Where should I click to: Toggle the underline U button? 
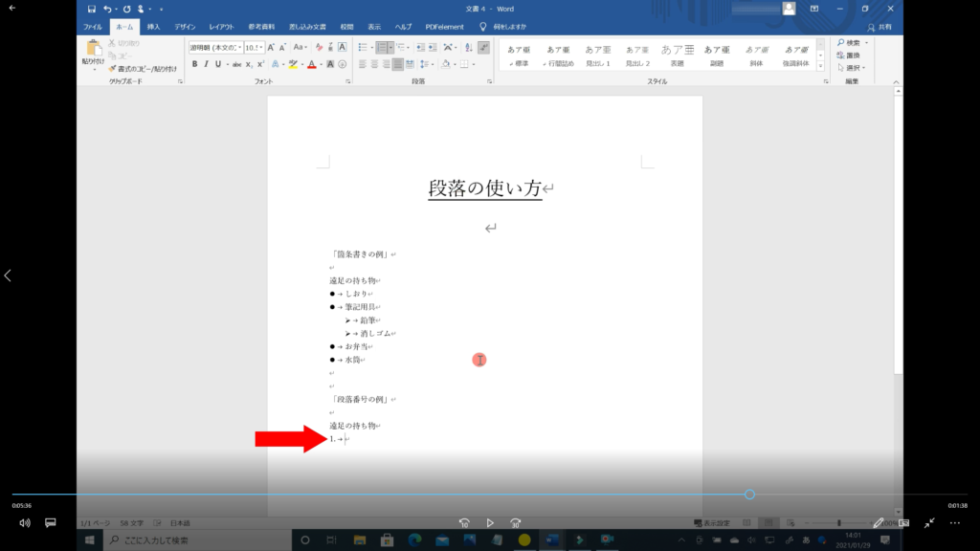tap(218, 64)
